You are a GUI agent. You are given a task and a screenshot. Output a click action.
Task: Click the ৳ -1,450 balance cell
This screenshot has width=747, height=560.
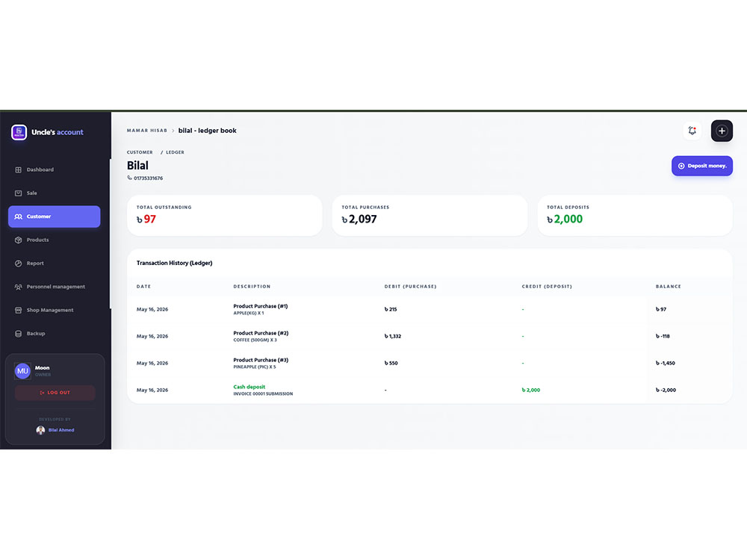point(665,364)
